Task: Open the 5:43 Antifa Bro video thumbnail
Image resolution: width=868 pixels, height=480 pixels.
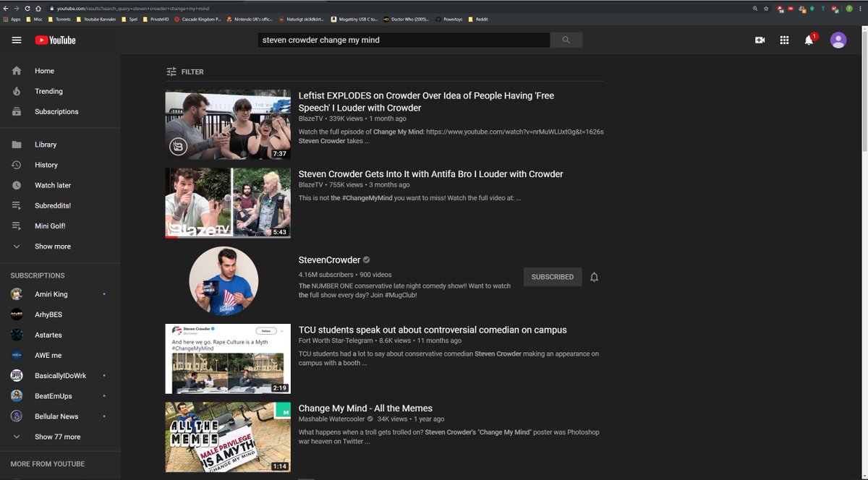Action: click(x=228, y=203)
